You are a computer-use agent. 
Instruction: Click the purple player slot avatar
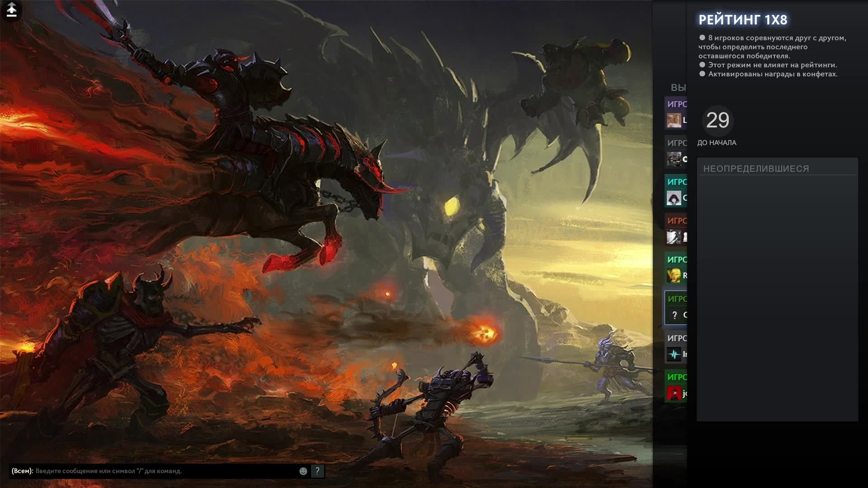point(674,120)
